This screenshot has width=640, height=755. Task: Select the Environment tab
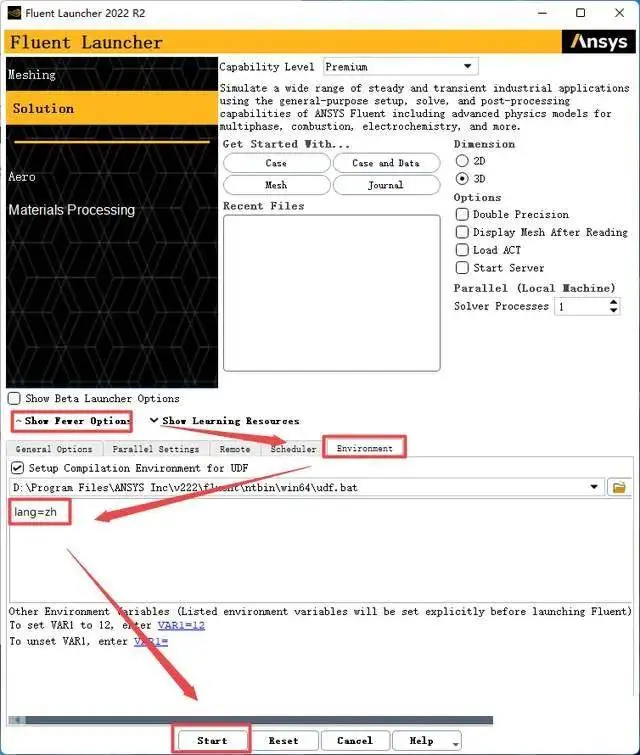(365, 448)
